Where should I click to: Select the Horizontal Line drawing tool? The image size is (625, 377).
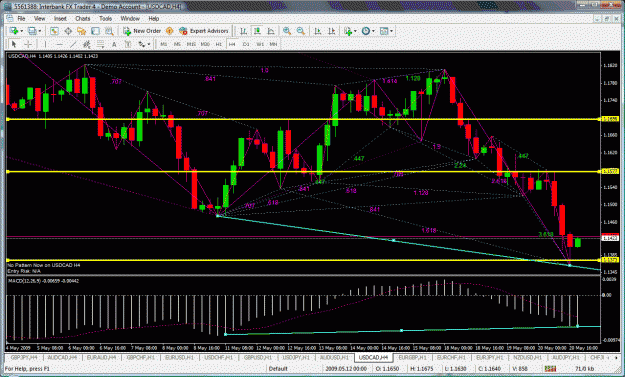pyautogui.click(x=59, y=44)
